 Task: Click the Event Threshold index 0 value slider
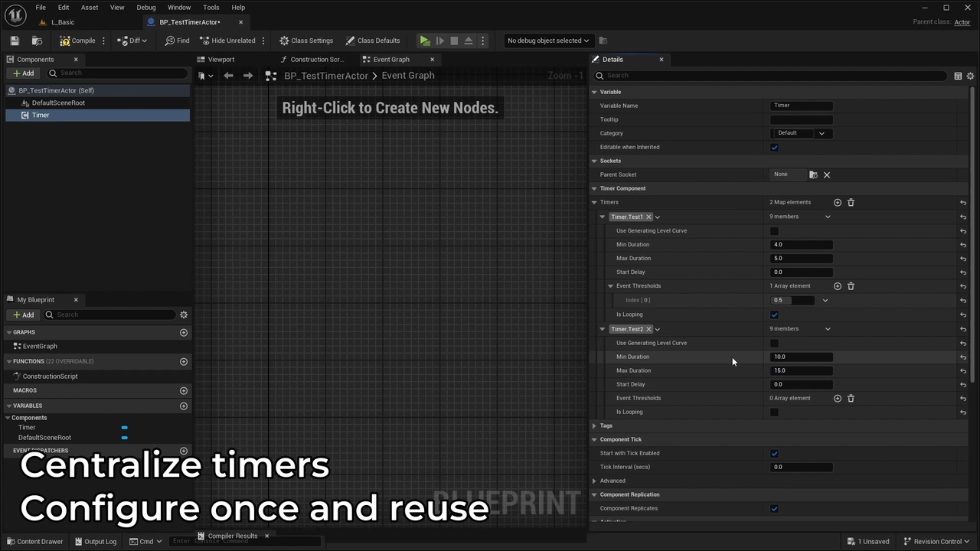[792, 300]
